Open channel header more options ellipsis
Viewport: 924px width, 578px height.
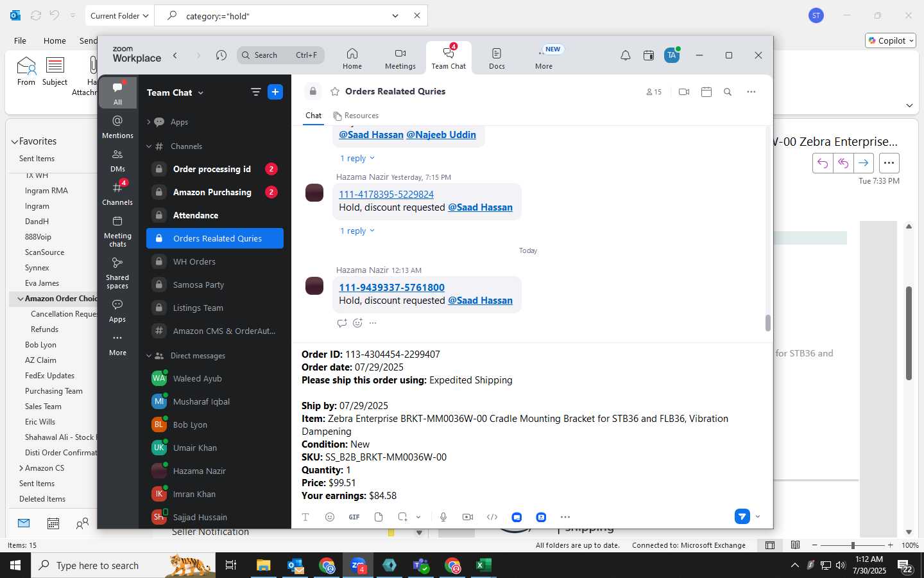(751, 92)
